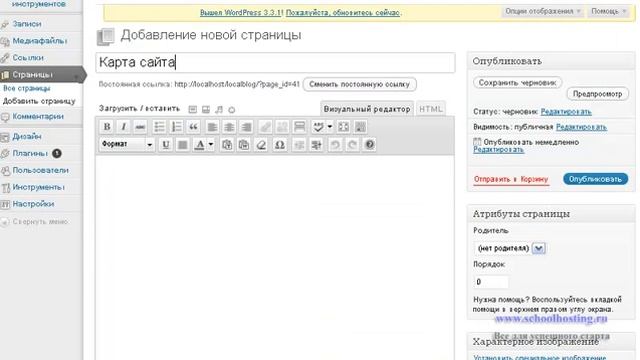Open the Родитель parent page dropdown
Screen dimensions: 640x360
[510, 248]
